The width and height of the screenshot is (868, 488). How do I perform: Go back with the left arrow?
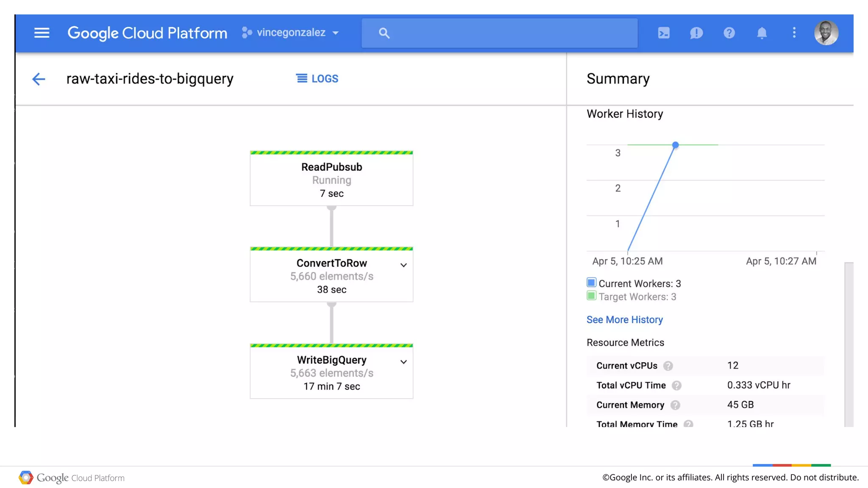click(39, 79)
